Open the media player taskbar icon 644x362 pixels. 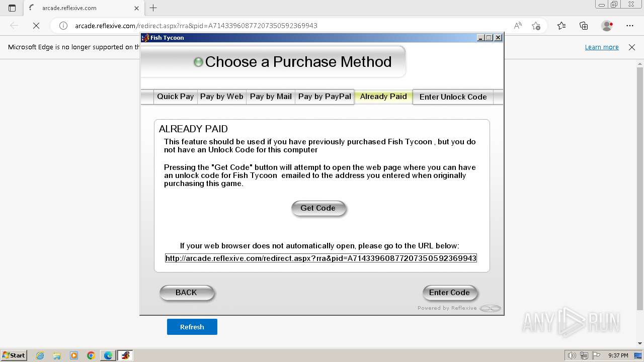(x=74, y=355)
